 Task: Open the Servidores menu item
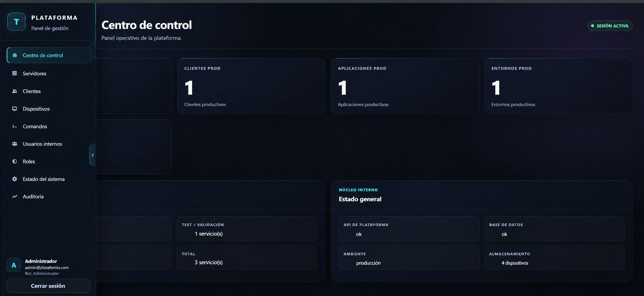49,73
